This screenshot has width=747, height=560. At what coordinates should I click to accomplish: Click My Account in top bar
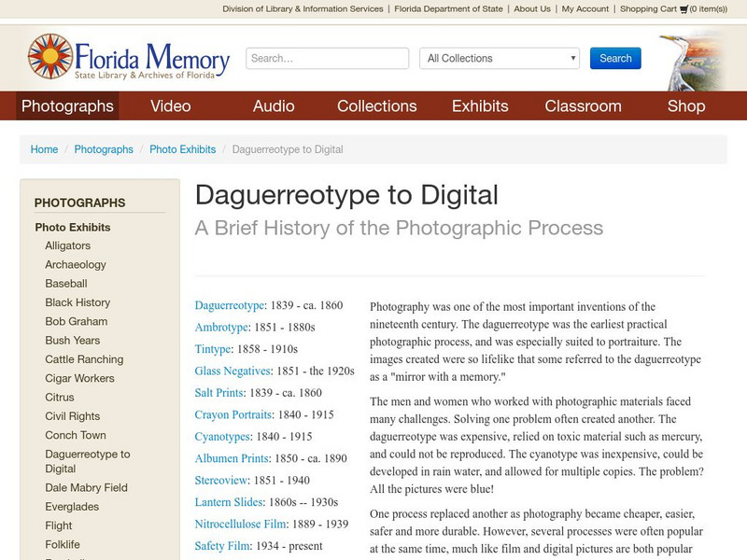click(585, 9)
